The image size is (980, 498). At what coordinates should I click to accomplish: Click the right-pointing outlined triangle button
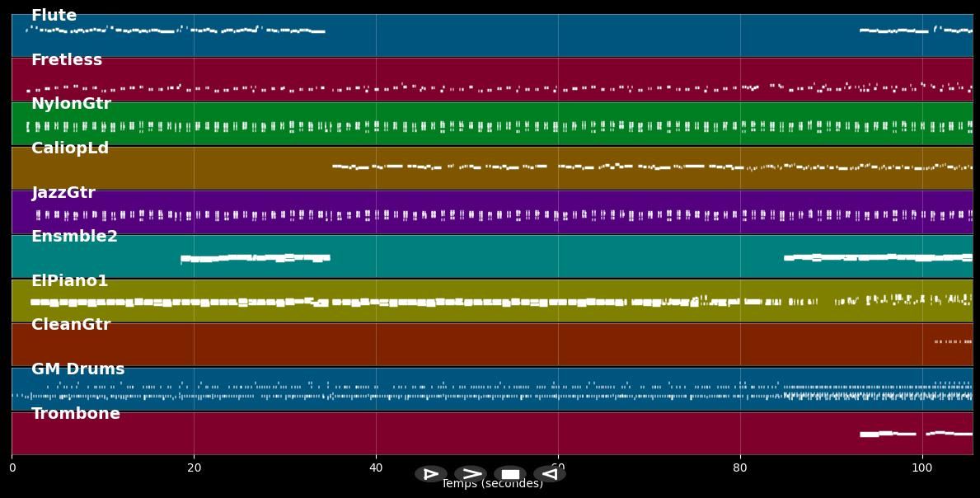[x=431, y=474]
